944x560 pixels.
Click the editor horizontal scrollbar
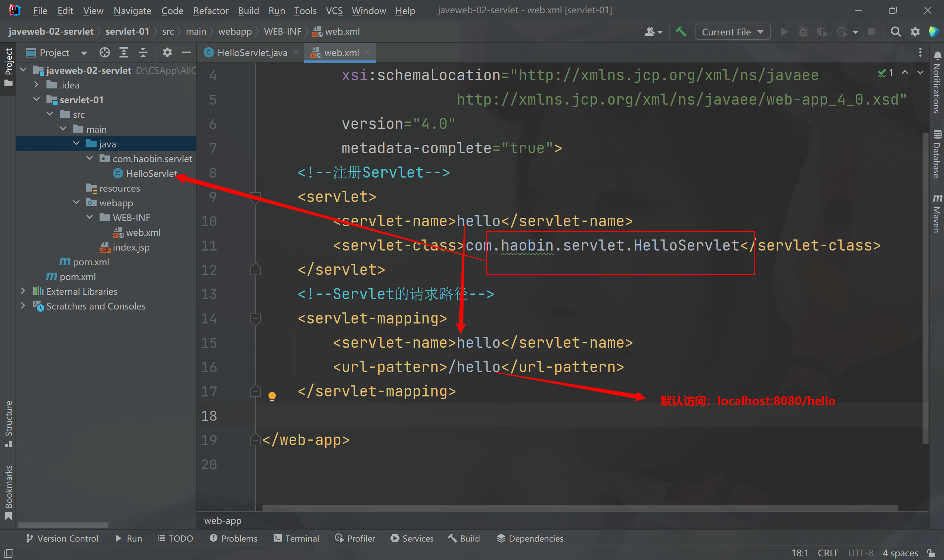[x=580, y=508]
